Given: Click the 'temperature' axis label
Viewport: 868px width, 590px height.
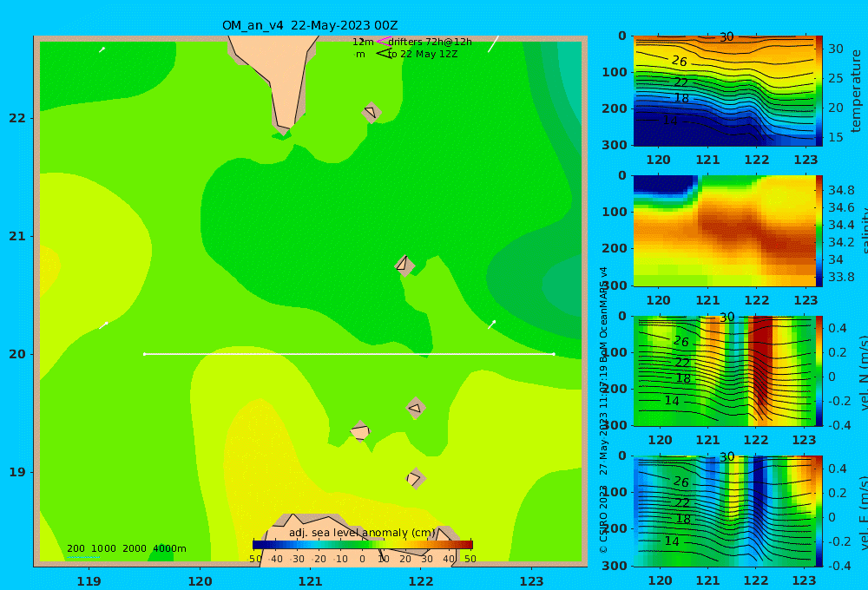Looking at the screenshot, I should [856, 91].
